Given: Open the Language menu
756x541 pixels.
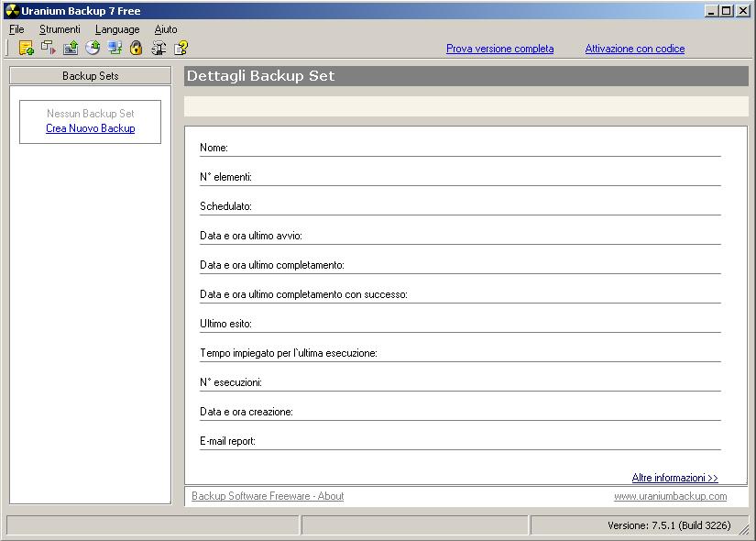Looking at the screenshot, I should (117, 29).
